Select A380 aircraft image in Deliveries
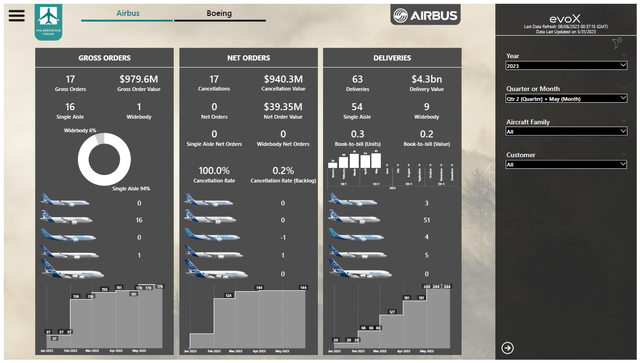Screen dimensions: 640x363 click(360, 269)
